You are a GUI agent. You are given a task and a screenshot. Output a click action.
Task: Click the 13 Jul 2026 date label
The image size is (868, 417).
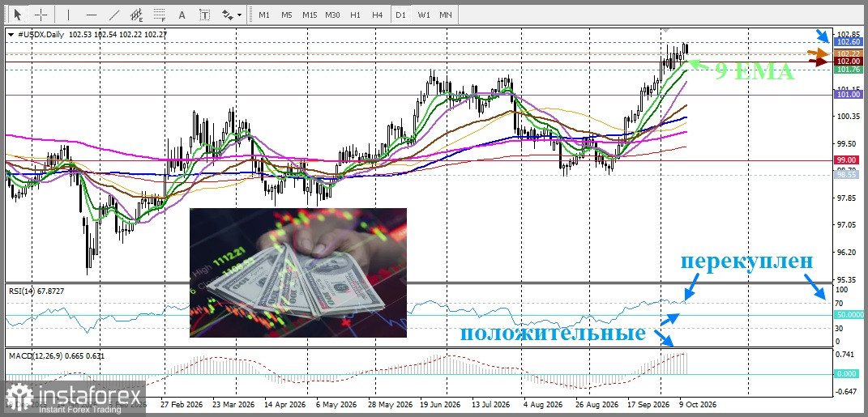(x=493, y=404)
